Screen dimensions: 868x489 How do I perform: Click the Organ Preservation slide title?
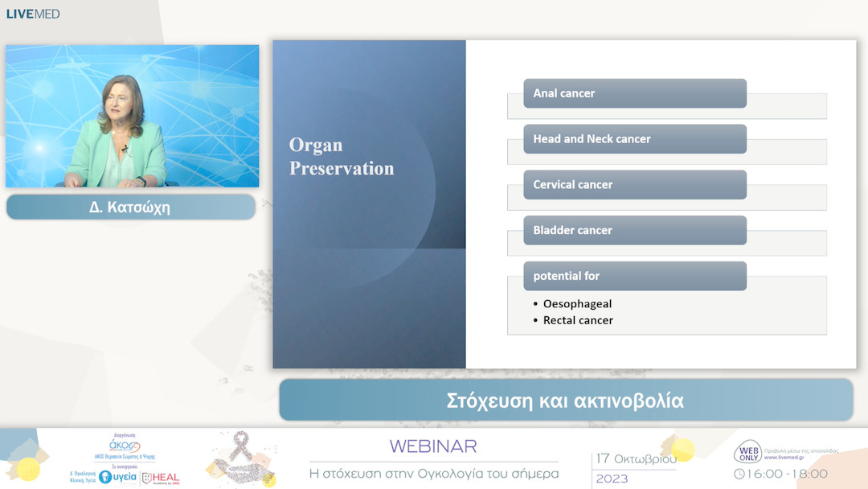click(x=342, y=157)
